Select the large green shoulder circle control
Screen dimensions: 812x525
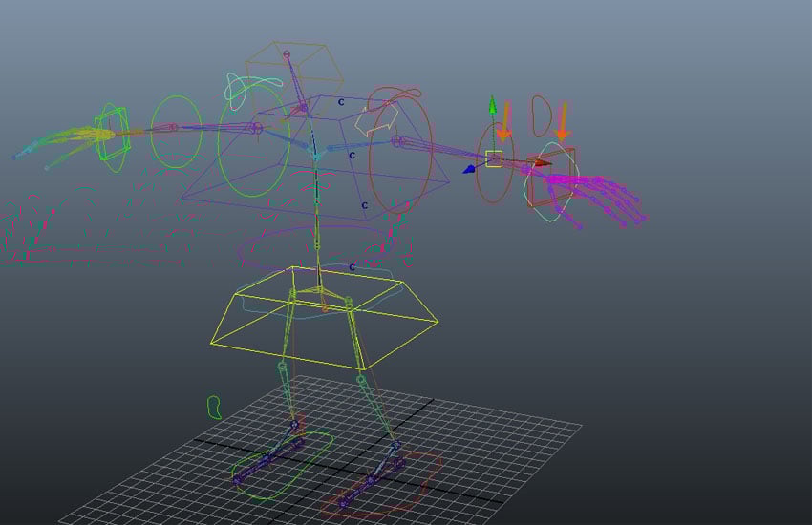click(x=253, y=140)
